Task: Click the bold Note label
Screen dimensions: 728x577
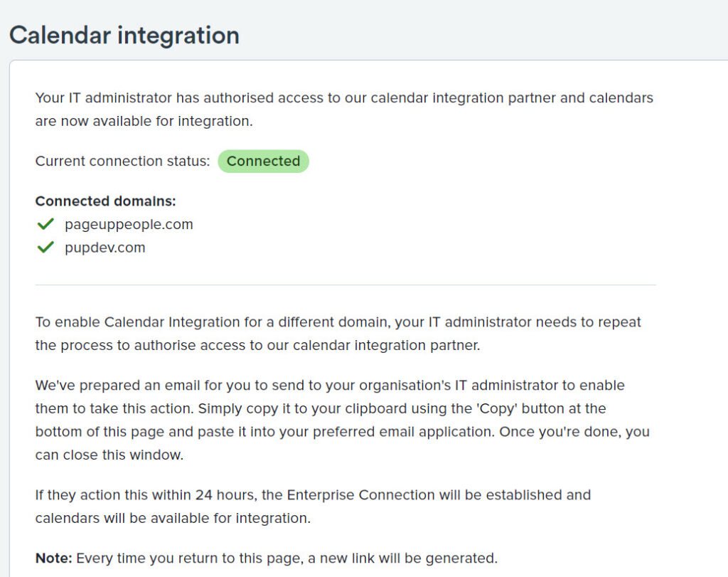Action: coord(53,559)
